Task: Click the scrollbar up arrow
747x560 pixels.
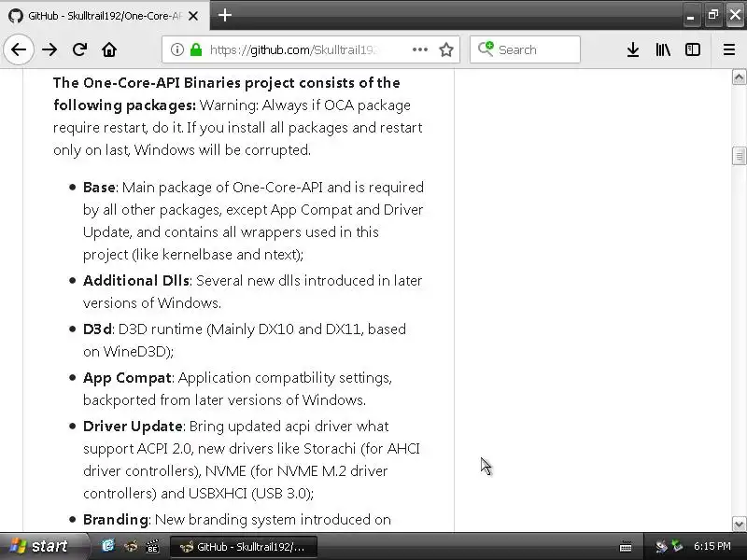Action: [739, 77]
